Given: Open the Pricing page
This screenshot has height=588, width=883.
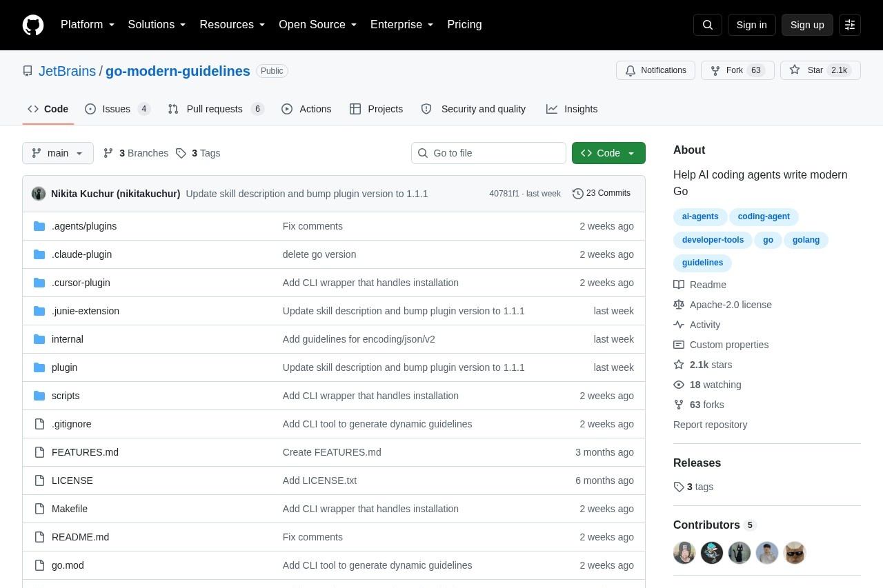Looking at the screenshot, I should [464, 25].
